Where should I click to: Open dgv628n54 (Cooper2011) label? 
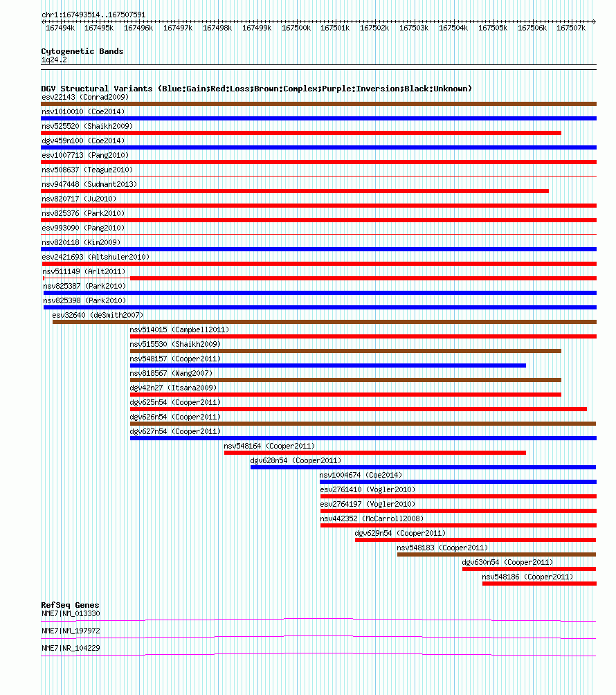point(296,460)
